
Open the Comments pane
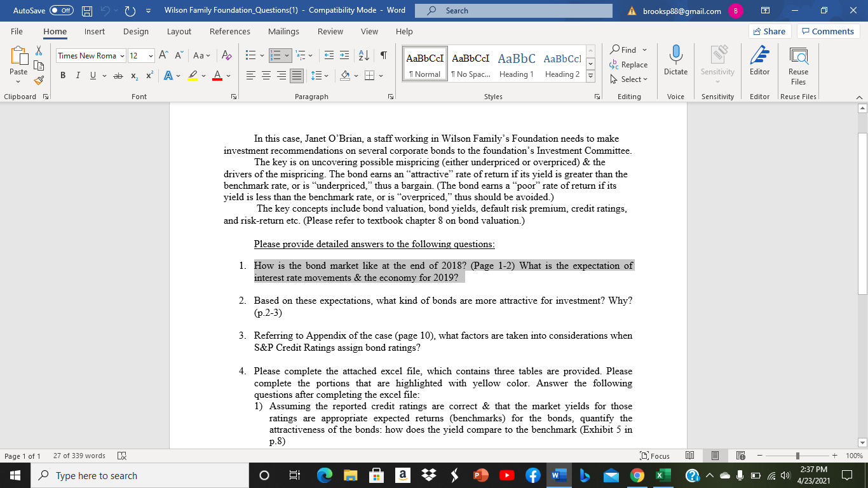[x=828, y=31]
